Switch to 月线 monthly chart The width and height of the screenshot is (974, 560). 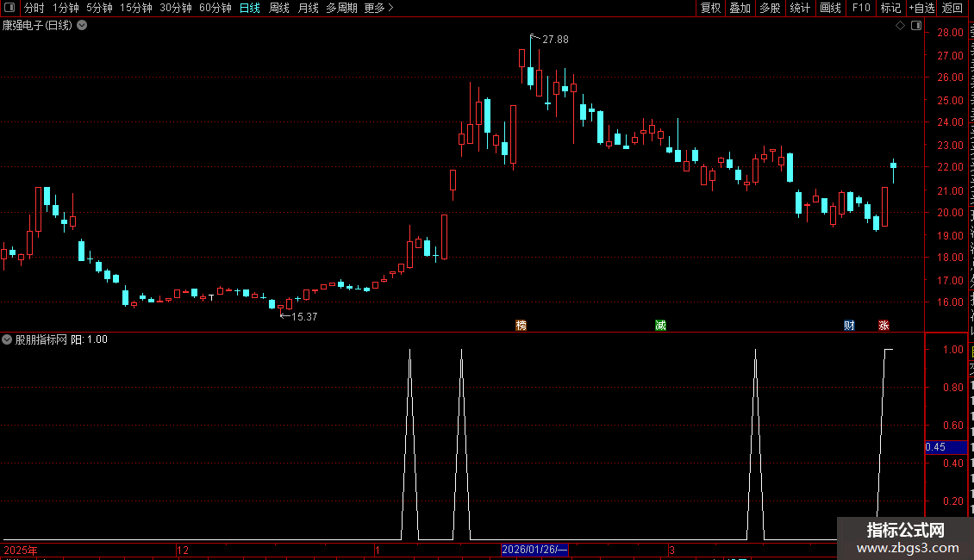point(308,8)
